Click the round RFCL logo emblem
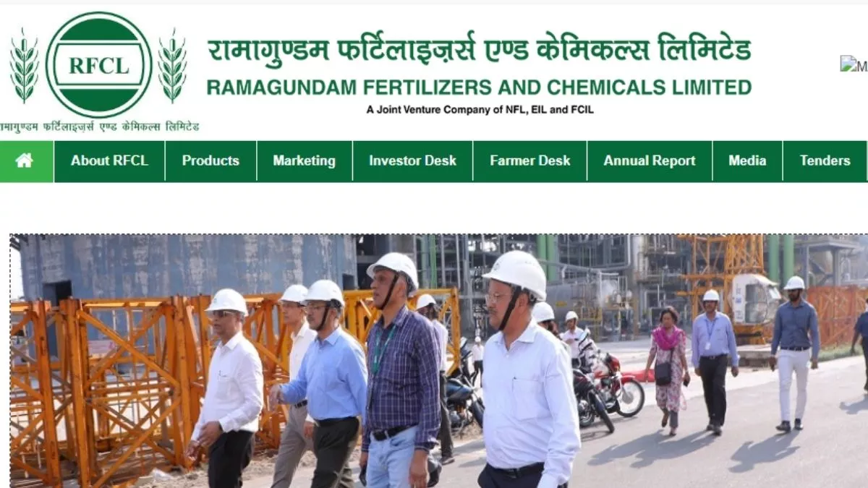This screenshot has width=868, height=488. [99, 64]
